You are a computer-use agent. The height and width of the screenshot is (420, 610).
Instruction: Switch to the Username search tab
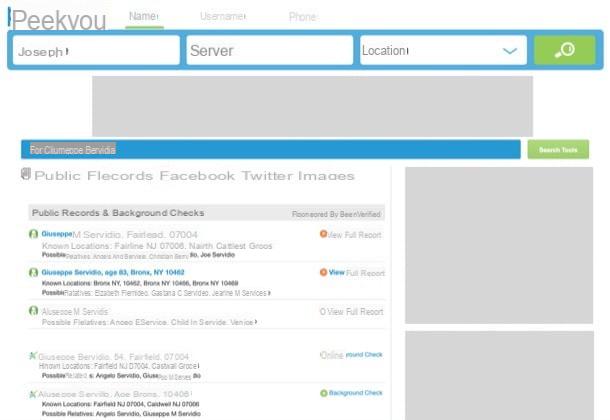[223, 16]
